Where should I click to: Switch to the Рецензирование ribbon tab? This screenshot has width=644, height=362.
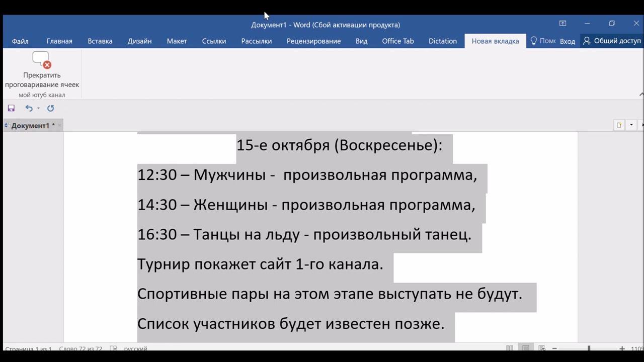[313, 41]
